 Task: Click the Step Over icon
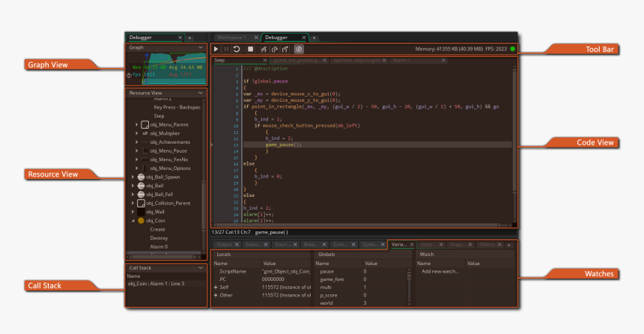(x=274, y=49)
